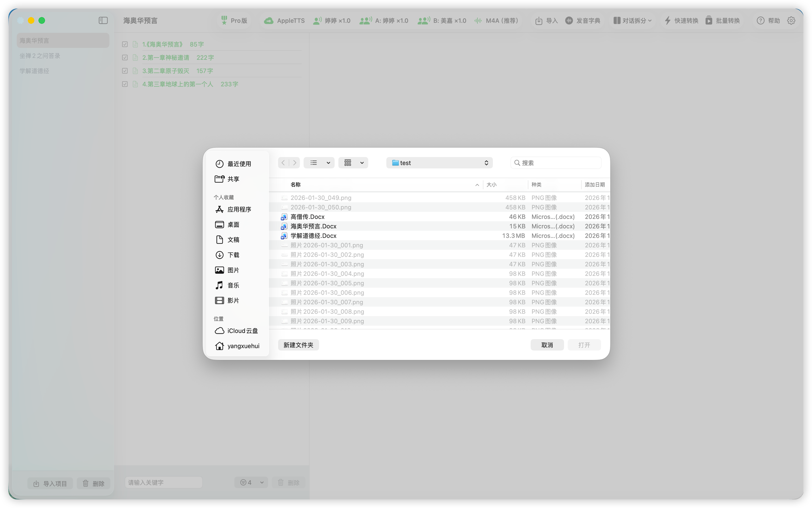
Task: Open the AppleTTS engine selector
Action: point(284,21)
